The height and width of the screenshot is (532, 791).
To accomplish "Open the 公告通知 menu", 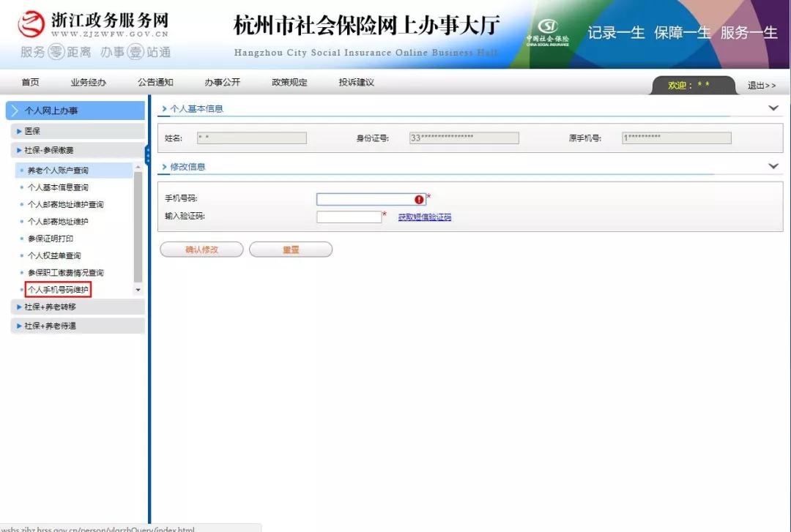I will (155, 82).
